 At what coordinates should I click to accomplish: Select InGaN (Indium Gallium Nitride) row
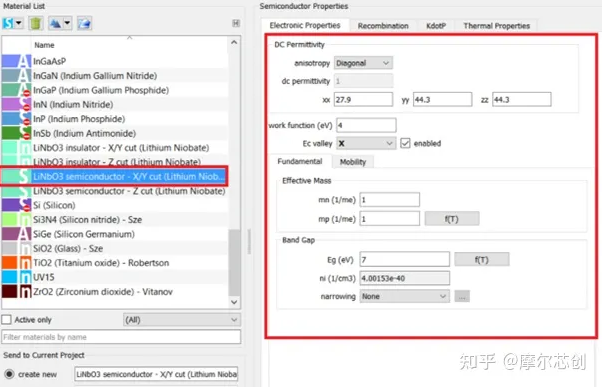point(114,76)
